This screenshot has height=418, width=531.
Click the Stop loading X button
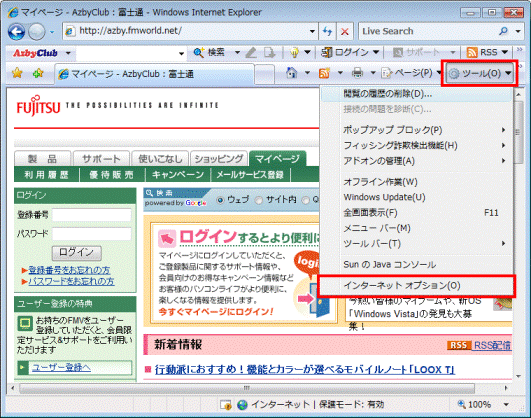(345, 32)
